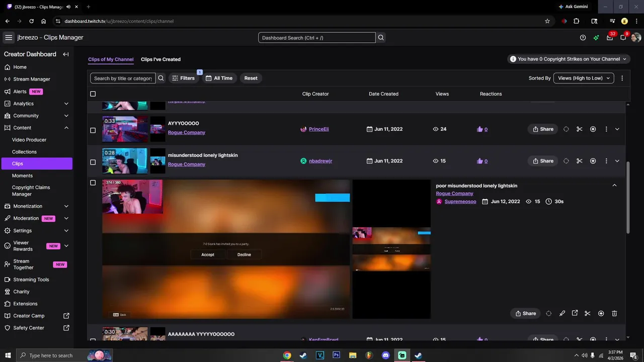This screenshot has width=644, height=362.
Task: Click the plus circle icon in expanded clip actions
Action: (x=601, y=313)
